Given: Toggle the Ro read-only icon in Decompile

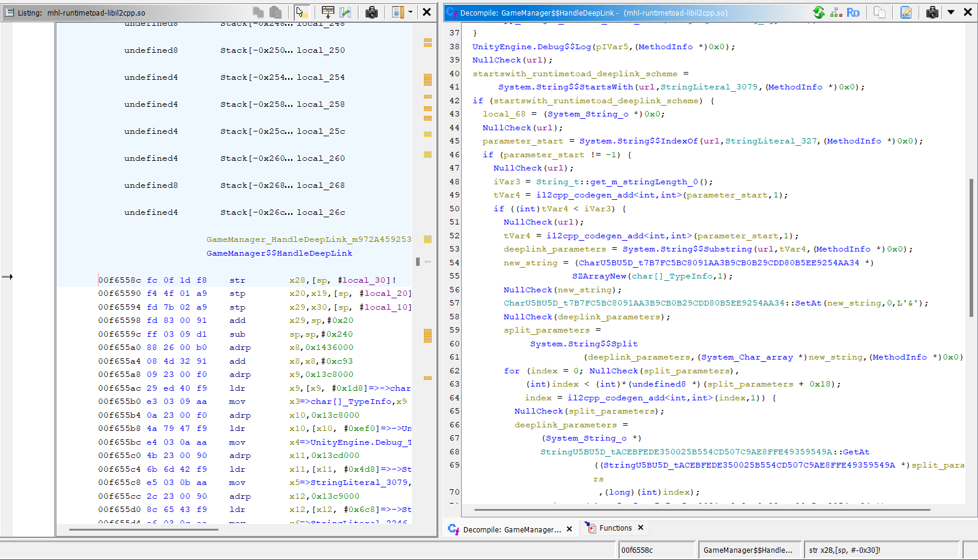Looking at the screenshot, I should [x=853, y=12].
